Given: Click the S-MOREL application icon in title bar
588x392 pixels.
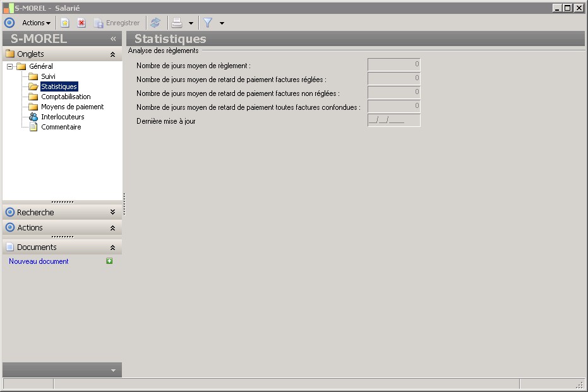Looking at the screenshot, I should coord(8,8).
